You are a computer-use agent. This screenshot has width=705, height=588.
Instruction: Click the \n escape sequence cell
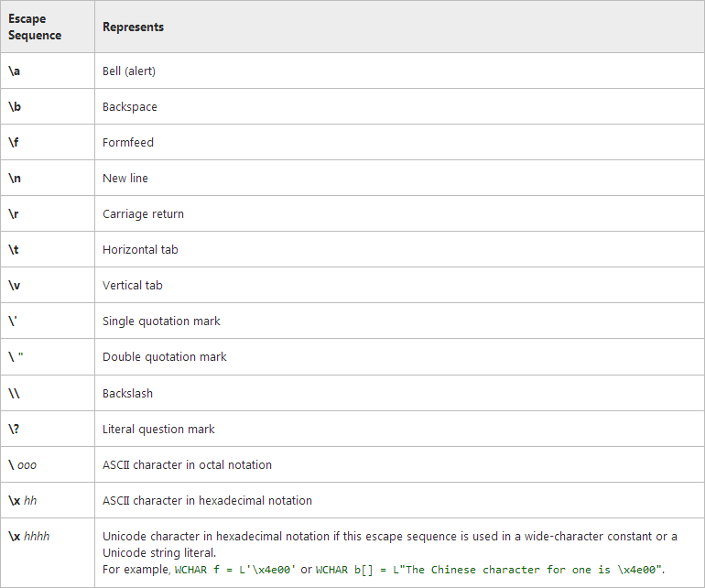[15, 178]
